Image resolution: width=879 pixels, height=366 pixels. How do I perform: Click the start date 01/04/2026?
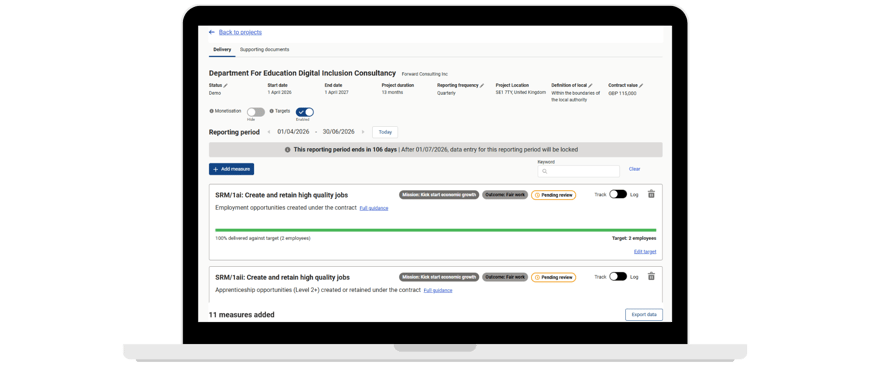coord(293,132)
